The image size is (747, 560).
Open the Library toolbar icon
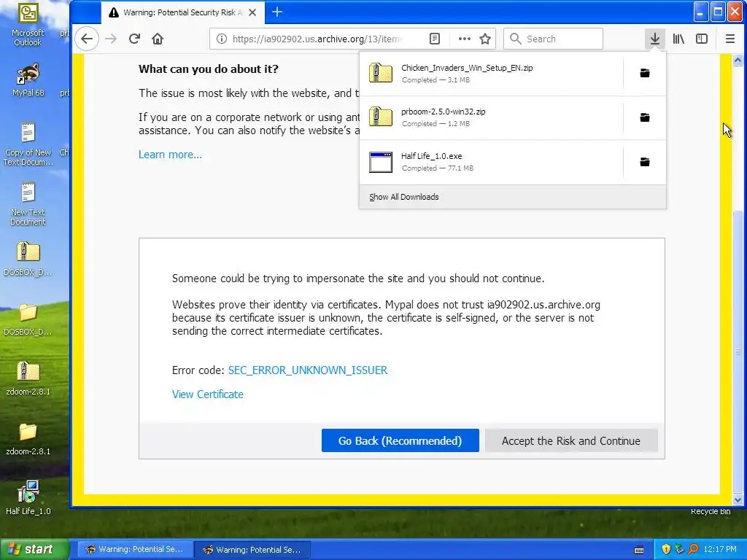[x=678, y=39]
